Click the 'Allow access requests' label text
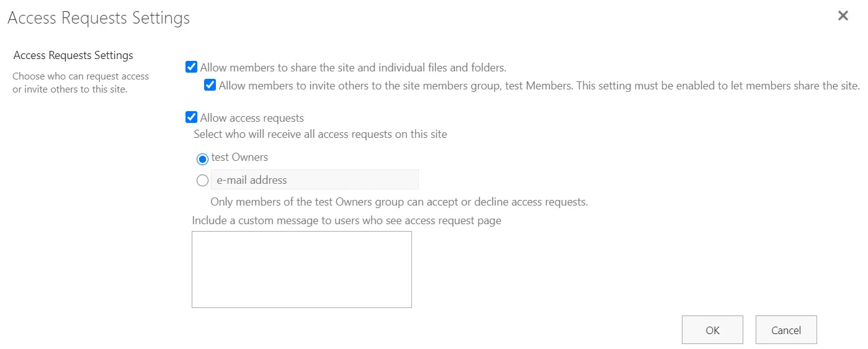The width and height of the screenshot is (868, 349). coord(252,118)
